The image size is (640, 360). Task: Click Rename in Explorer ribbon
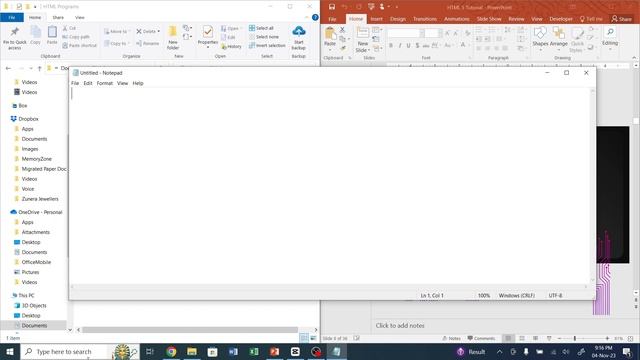pos(148,43)
